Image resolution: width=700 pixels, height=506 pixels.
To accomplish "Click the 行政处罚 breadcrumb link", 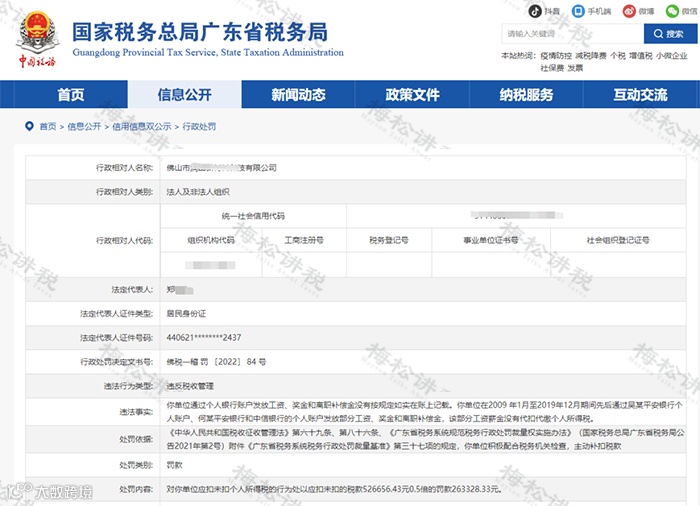I will pos(199,127).
